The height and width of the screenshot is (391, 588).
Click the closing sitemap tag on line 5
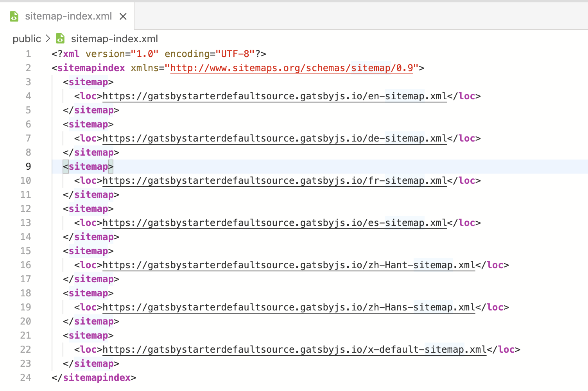tap(91, 110)
